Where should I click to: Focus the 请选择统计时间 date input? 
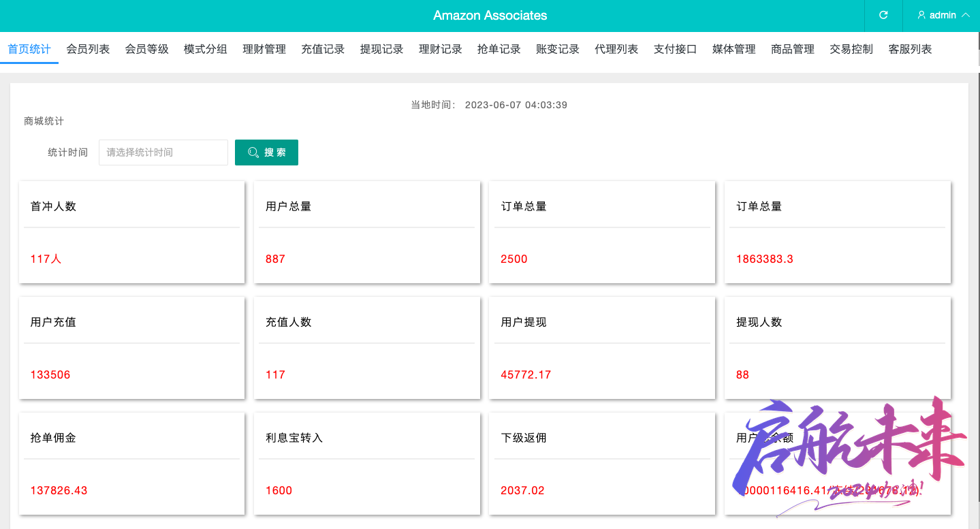click(x=163, y=153)
